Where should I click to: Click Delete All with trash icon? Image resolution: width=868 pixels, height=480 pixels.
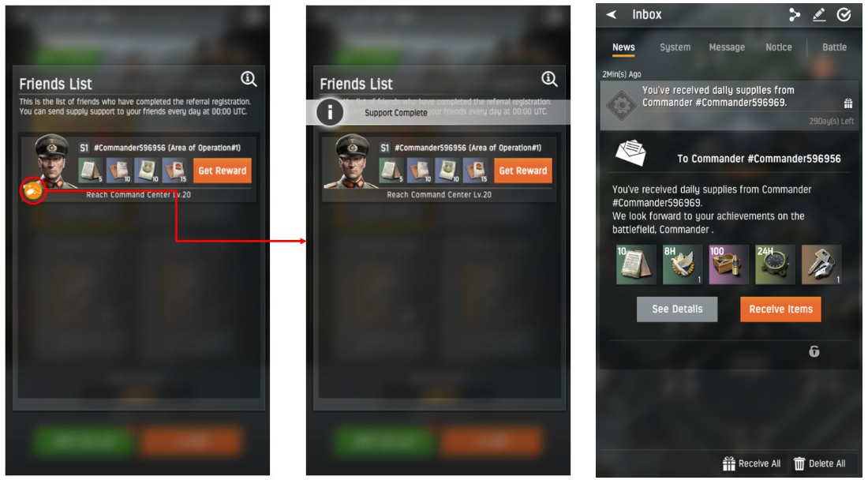tap(819, 463)
